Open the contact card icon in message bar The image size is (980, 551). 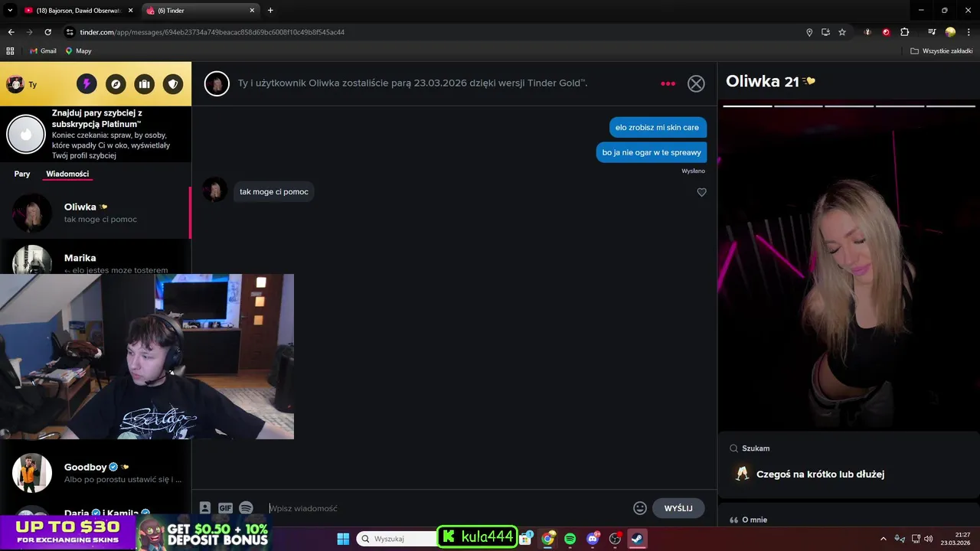coord(205,508)
